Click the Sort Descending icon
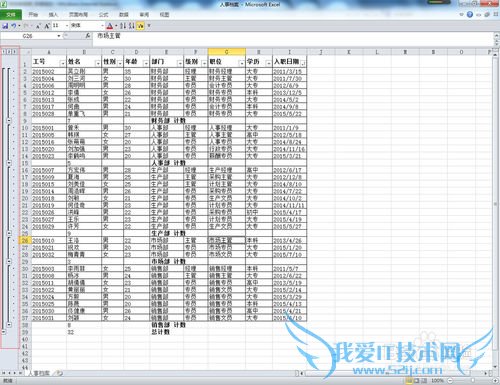The image size is (500, 385). [132, 26]
